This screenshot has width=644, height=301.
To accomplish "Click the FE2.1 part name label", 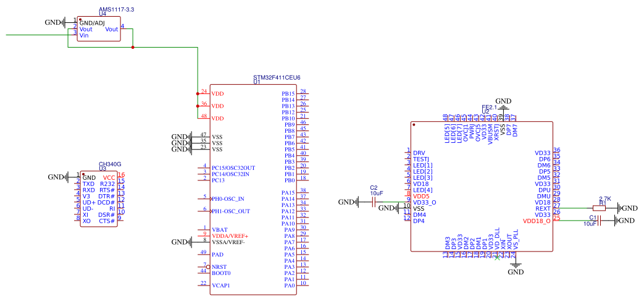I will click(490, 108).
